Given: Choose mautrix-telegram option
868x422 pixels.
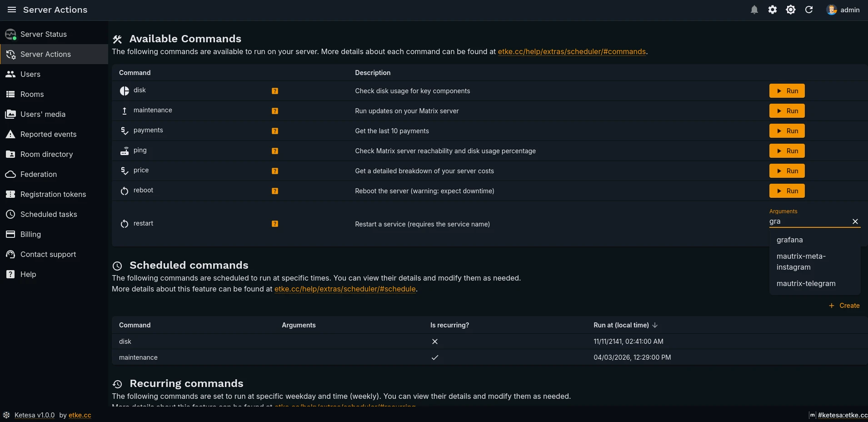Looking at the screenshot, I should [x=815, y=283].
